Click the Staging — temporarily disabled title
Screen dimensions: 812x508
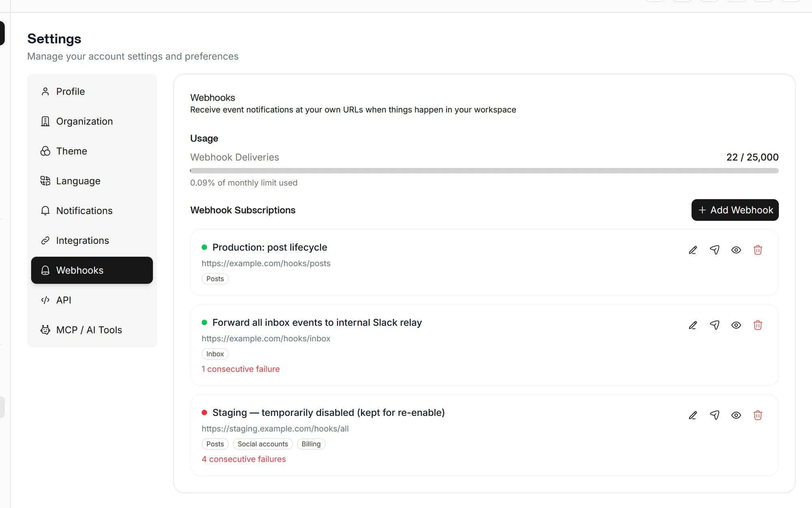(328, 413)
